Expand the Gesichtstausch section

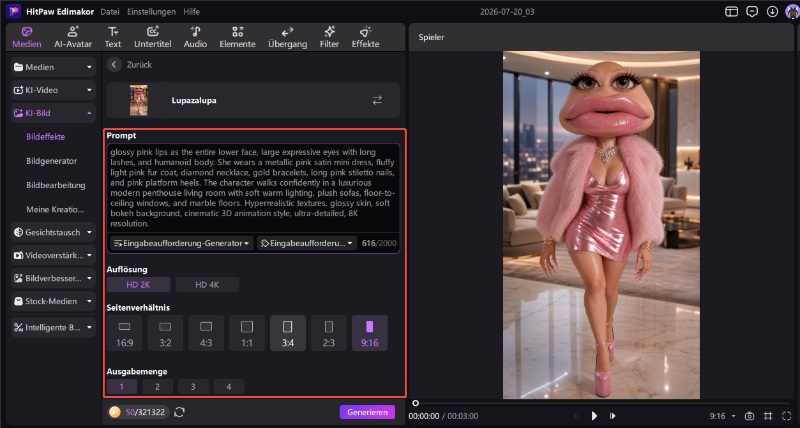[53, 232]
